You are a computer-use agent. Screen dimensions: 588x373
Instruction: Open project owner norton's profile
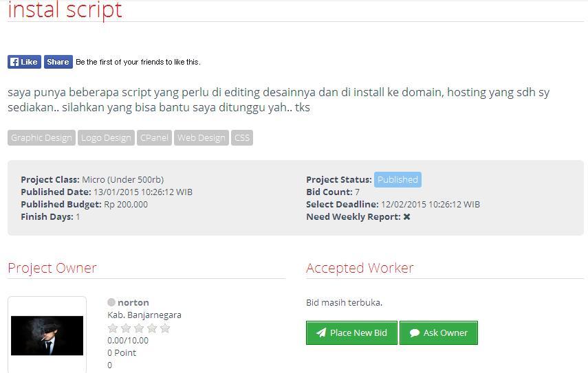click(x=133, y=302)
